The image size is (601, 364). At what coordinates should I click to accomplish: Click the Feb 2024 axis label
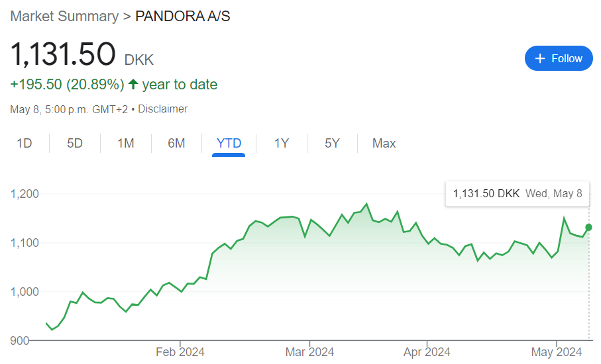pyautogui.click(x=180, y=352)
